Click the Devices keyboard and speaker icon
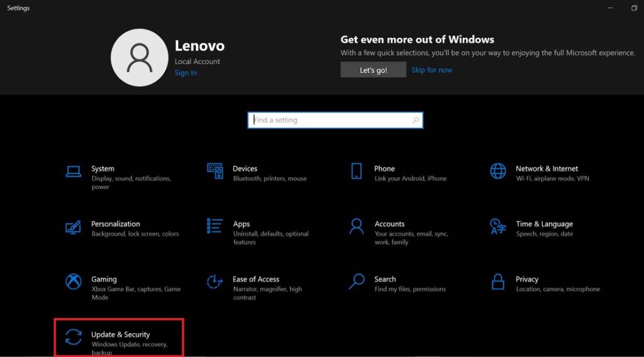The height and width of the screenshot is (357, 644). (x=215, y=171)
